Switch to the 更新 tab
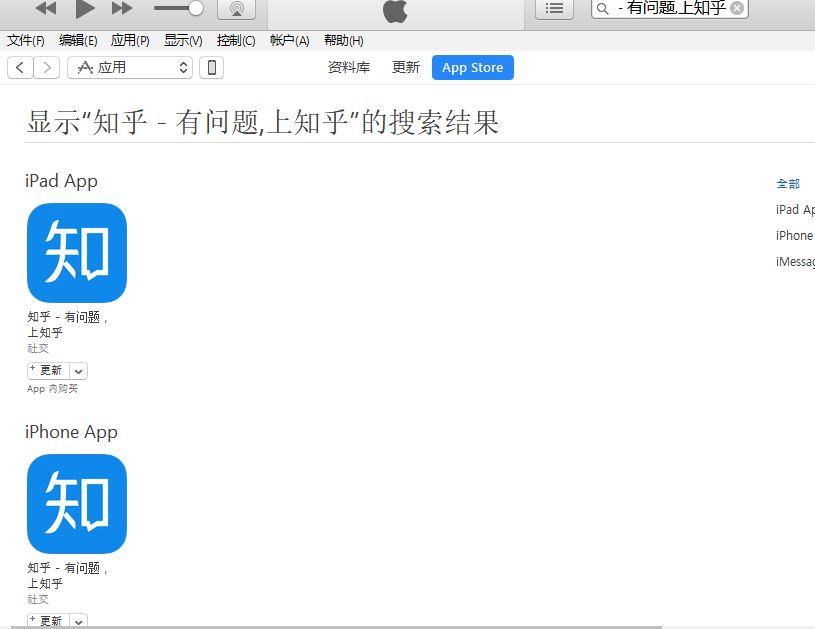The image size is (815, 629). [x=405, y=67]
